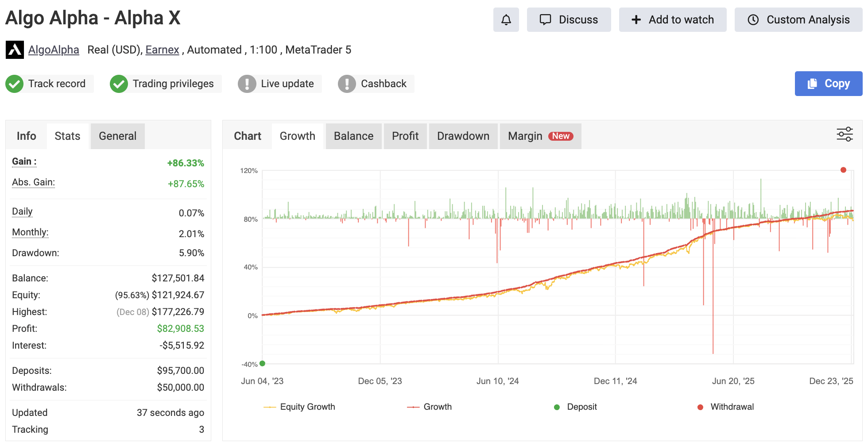Click the blue Copy button

click(828, 84)
